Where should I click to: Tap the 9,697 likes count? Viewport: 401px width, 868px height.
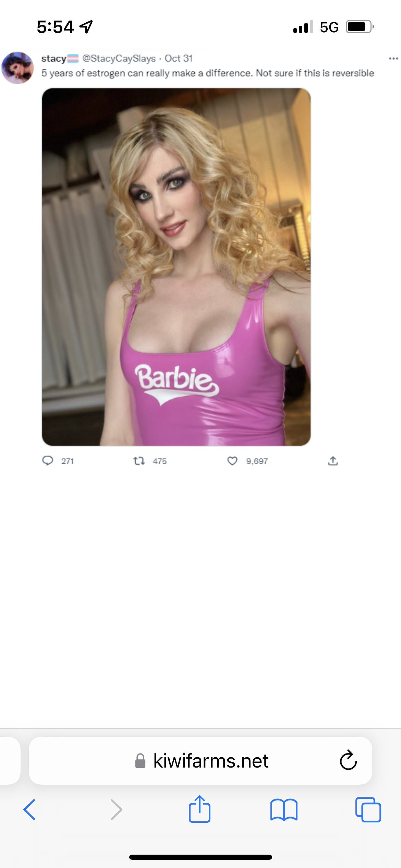pos(257,461)
